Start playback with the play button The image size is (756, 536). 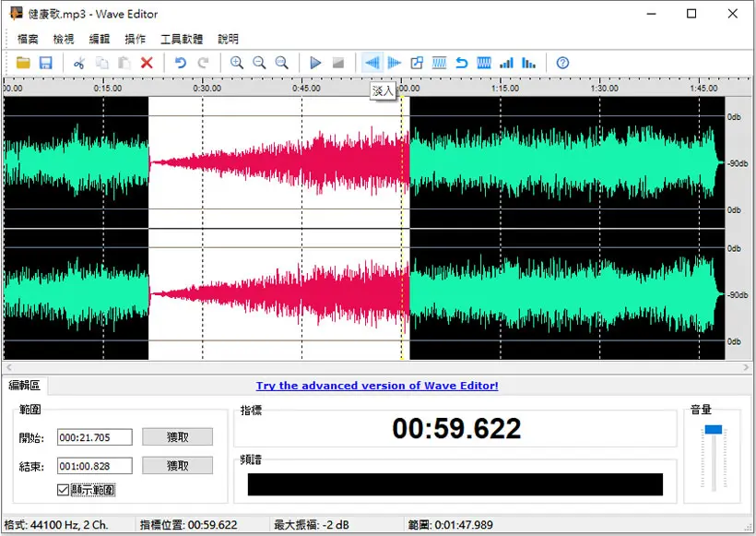point(315,63)
